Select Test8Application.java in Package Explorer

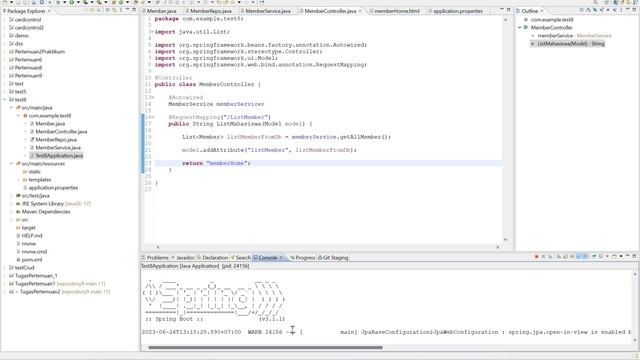[x=59, y=156]
